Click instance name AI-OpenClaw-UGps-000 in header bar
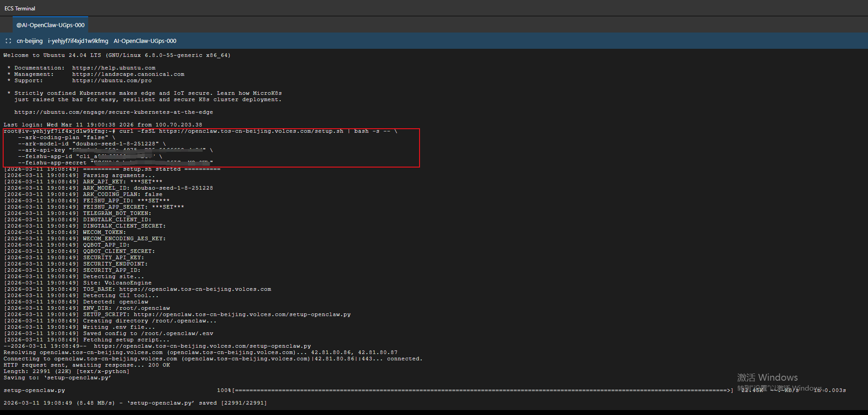Viewport: 868px width, 415px height. [145, 41]
